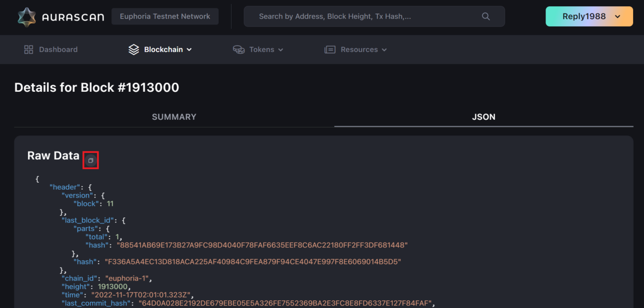Expand the Resources menu chevron

click(x=384, y=50)
